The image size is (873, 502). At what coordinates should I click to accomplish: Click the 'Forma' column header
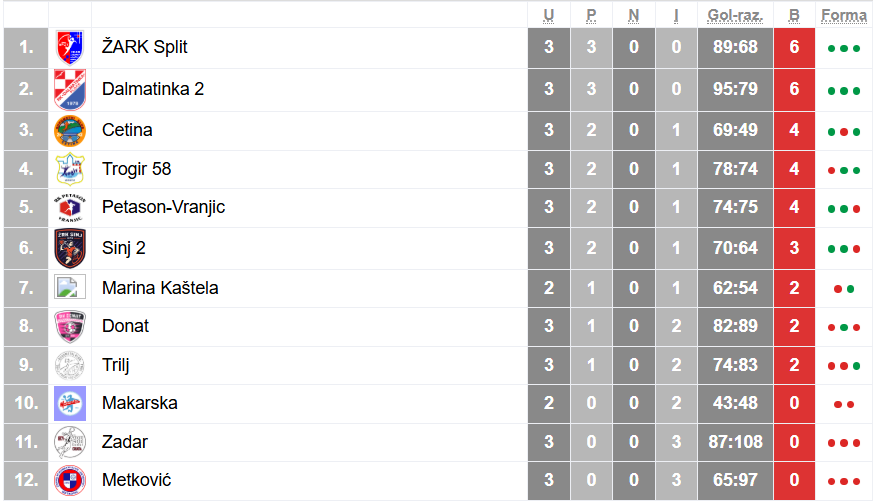(843, 15)
